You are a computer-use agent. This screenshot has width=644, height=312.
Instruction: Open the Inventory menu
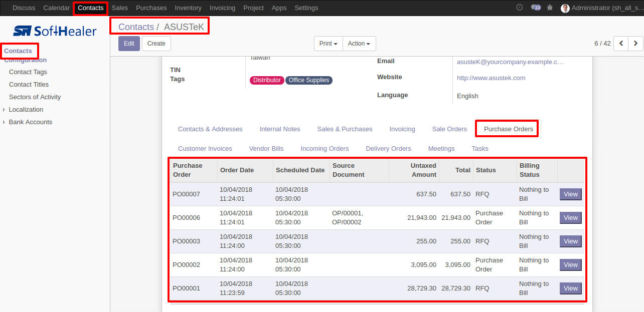[x=188, y=8]
